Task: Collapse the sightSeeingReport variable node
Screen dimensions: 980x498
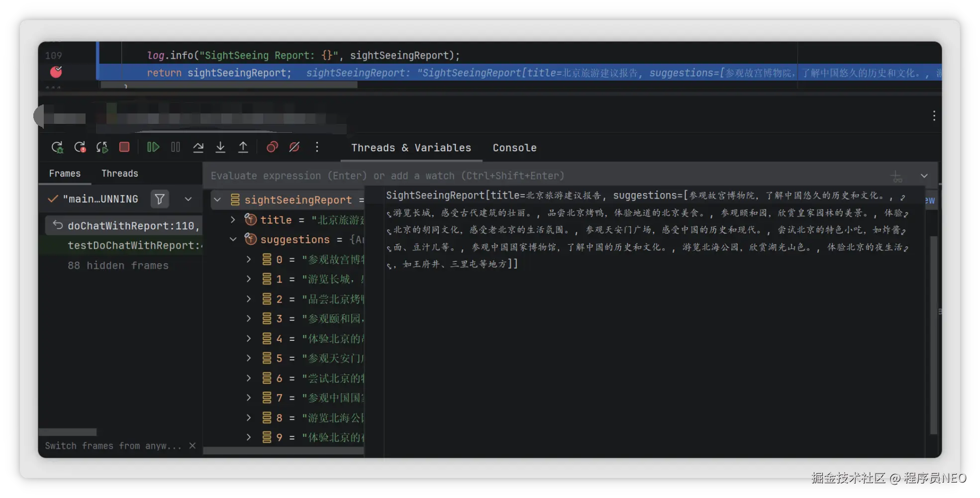Action: point(217,200)
